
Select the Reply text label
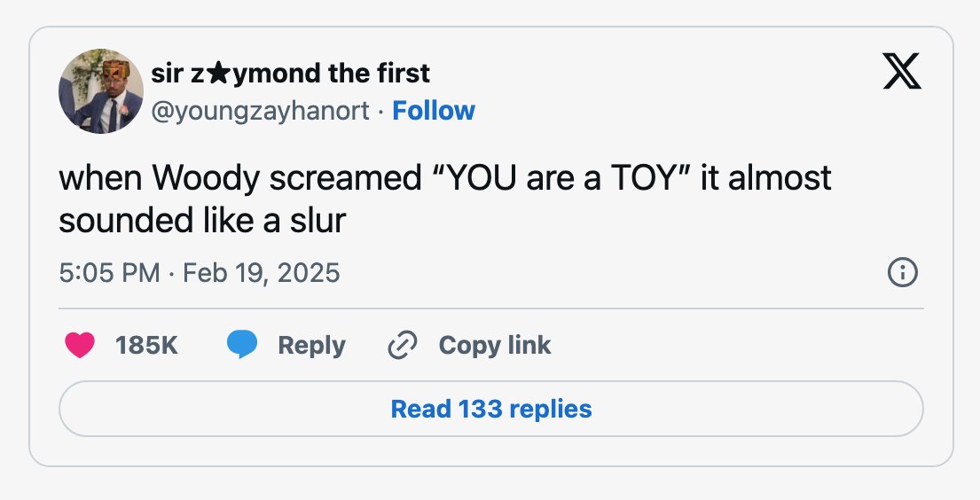tap(311, 347)
